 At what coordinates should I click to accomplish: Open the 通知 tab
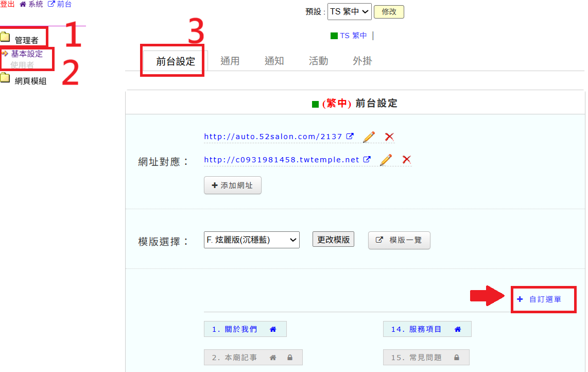[274, 61]
